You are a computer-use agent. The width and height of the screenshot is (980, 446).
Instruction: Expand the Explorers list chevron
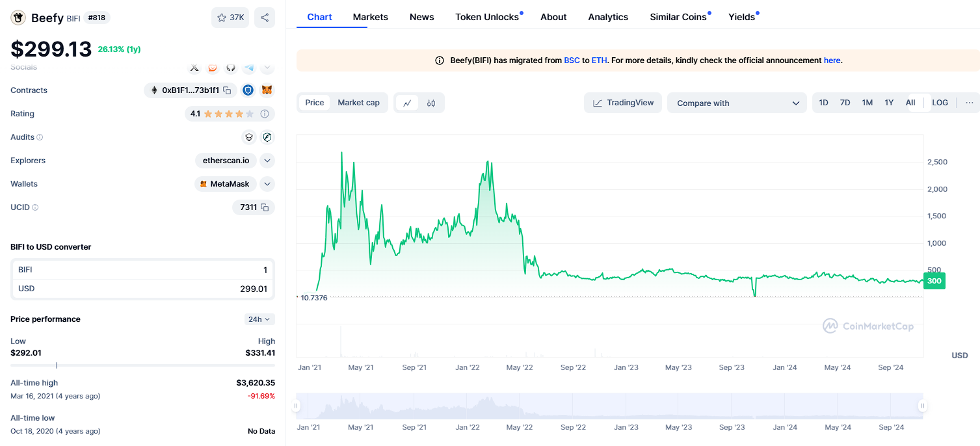[267, 161]
